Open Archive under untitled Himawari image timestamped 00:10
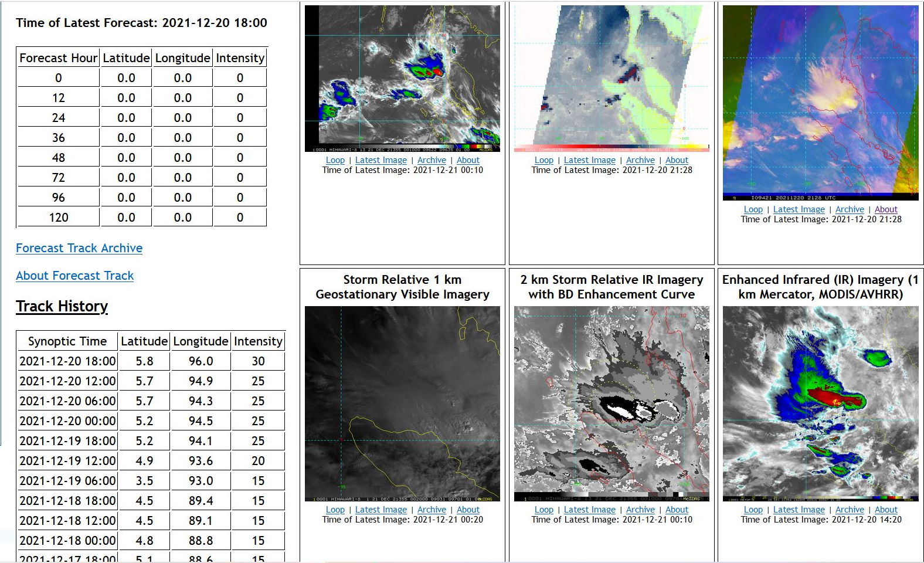924x563 pixels. coord(432,160)
